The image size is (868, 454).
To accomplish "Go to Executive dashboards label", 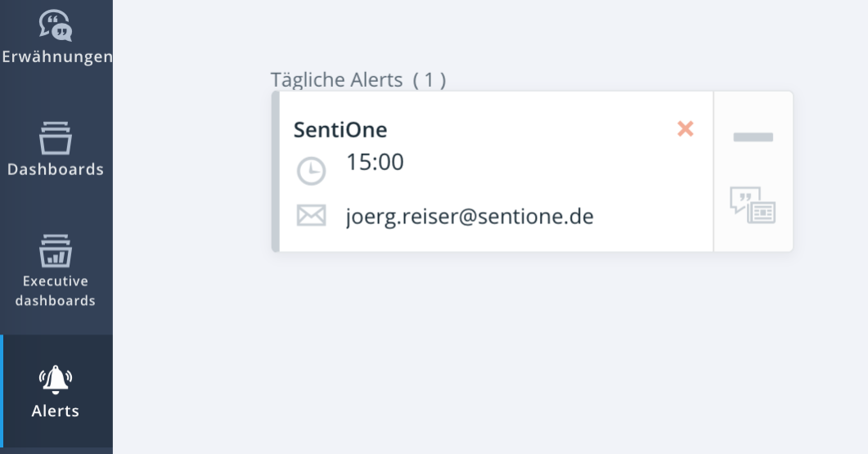I will [x=56, y=290].
